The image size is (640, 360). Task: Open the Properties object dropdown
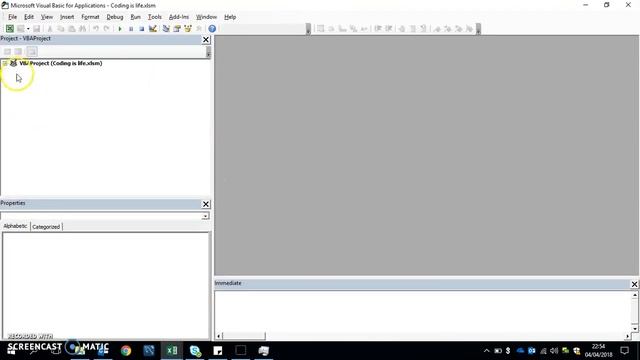pos(205,216)
